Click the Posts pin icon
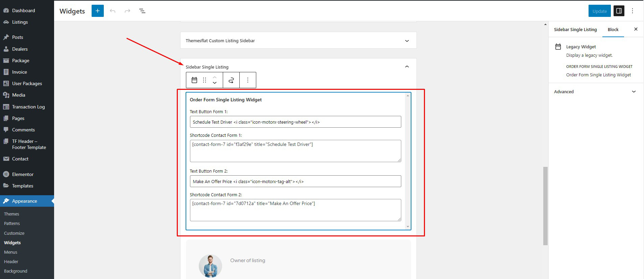 click(x=6, y=37)
